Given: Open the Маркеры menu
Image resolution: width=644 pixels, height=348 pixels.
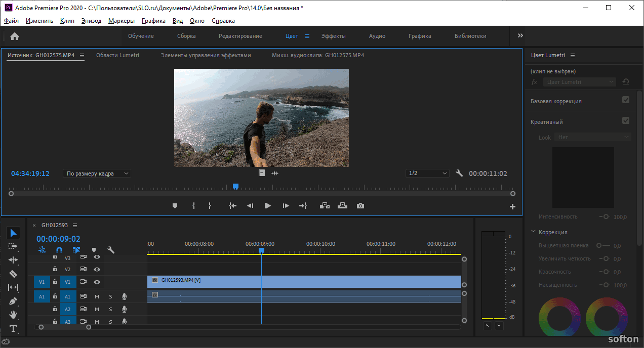Looking at the screenshot, I should 121,21.
